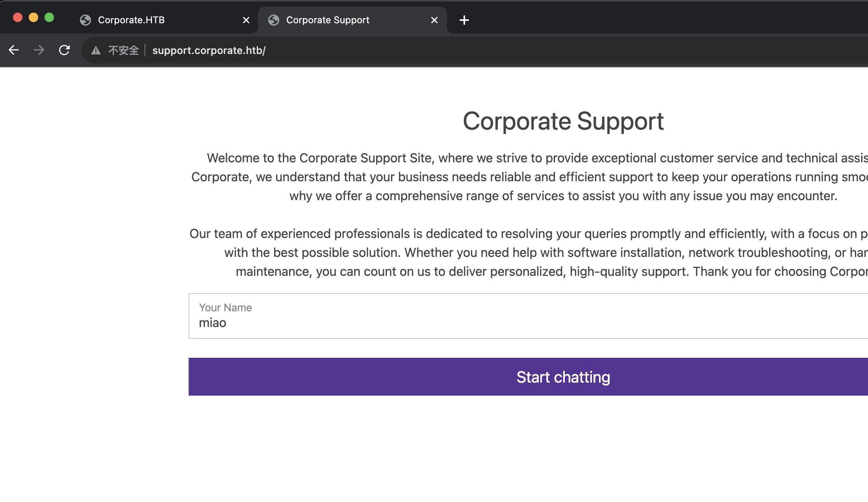The height and width of the screenshot is (502, 868).
Task: Click the yellow minimize window button
Action: 33,17
